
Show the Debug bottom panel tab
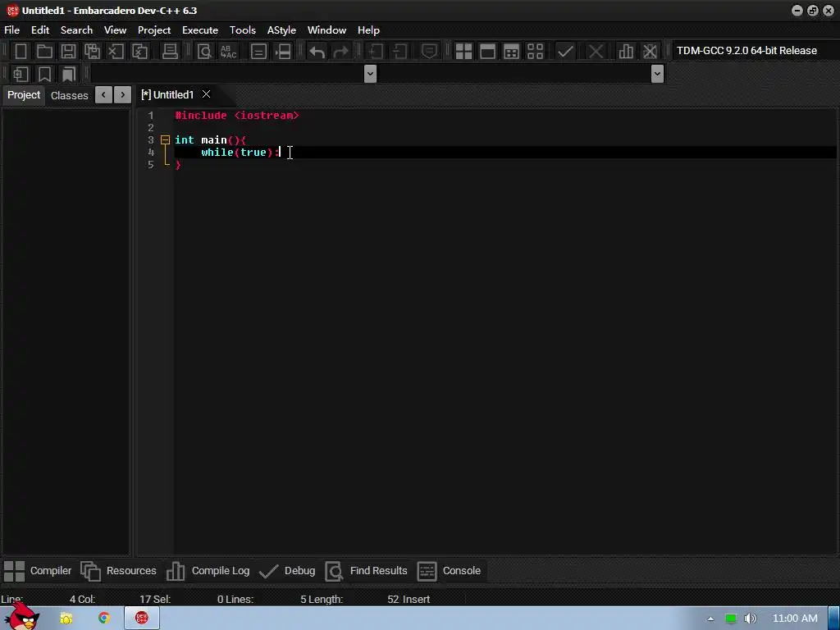click(x=287, y=571)
